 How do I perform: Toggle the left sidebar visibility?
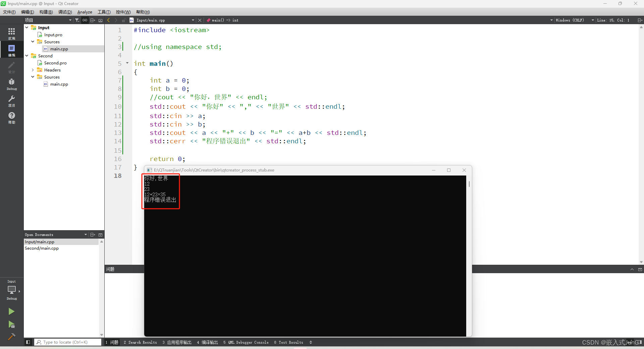(28, 342)
